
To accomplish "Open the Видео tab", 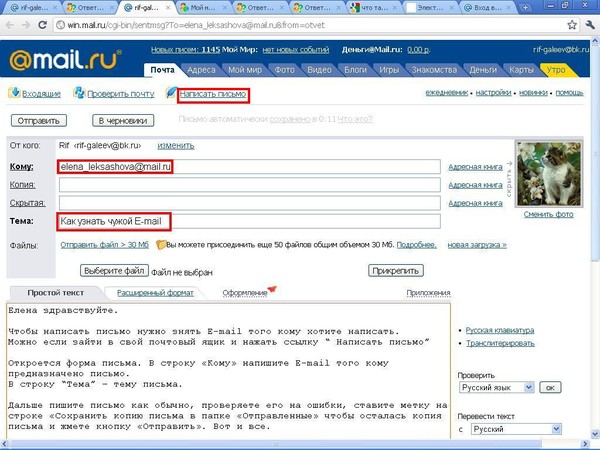I will [x=319, y=70].
